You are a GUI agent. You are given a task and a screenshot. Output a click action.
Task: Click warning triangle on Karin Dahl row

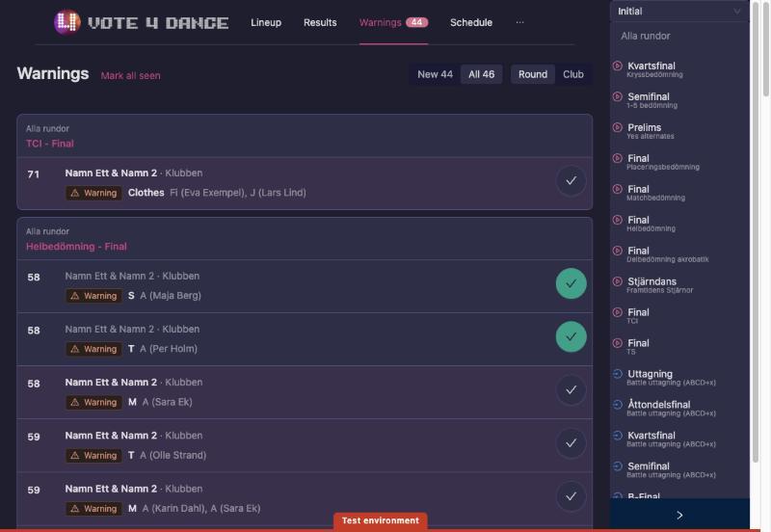pyautogui.click(x=75, y=509)
